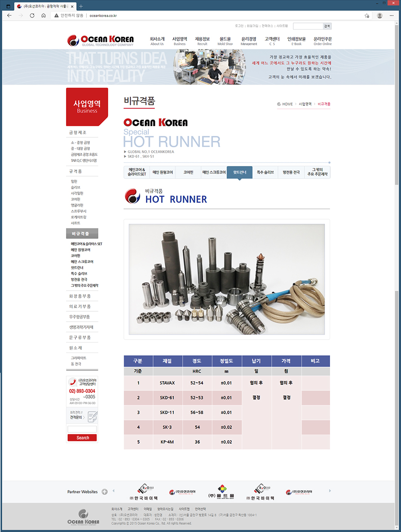Go to browser home page icon
Image resolution: width=401 pixels, height=532 pixels.
[44, 15]
